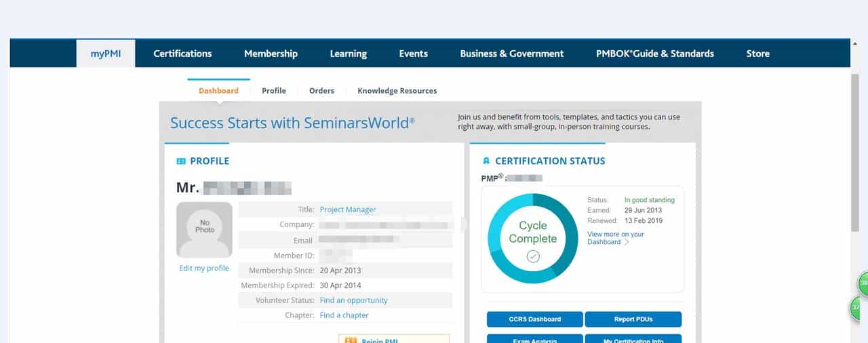Click the My Certification Info button

pyautogui.click(x=633, y=339)
